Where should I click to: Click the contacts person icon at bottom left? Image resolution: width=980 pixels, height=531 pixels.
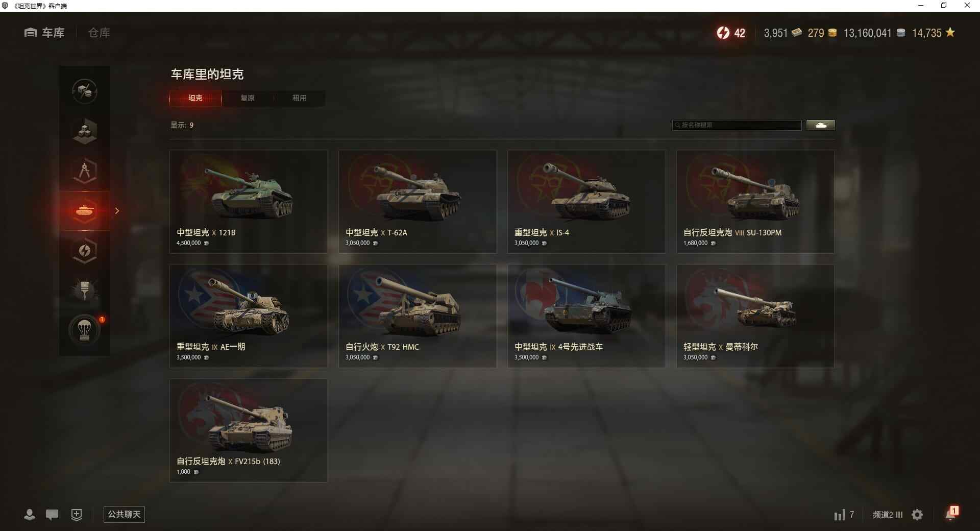click(x=30, y=514)
